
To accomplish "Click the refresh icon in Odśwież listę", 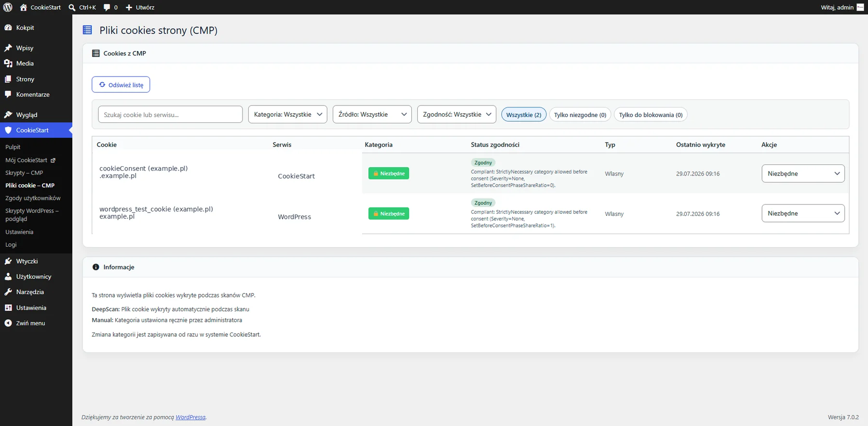I will (x=102, y=85).
